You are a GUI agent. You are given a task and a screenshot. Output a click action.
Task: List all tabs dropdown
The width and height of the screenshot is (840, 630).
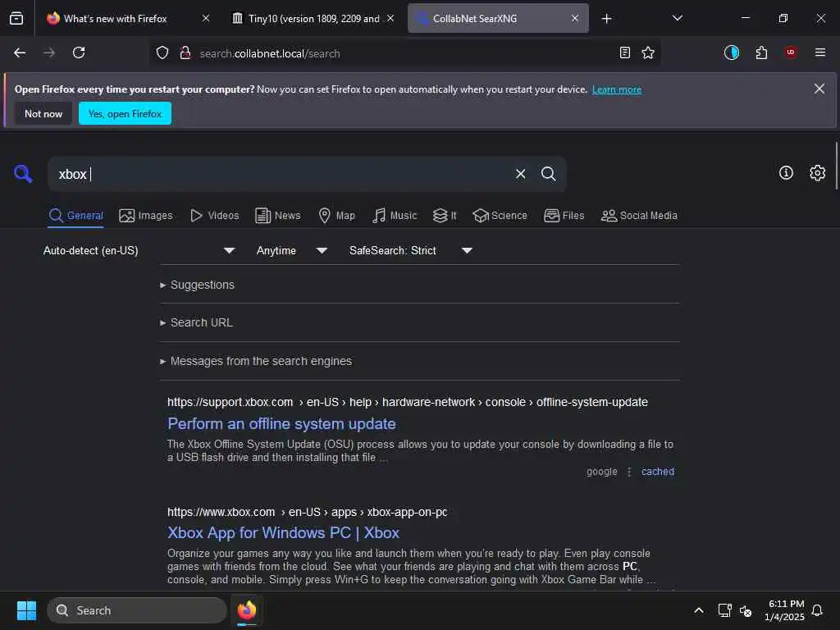coord(677,18)
